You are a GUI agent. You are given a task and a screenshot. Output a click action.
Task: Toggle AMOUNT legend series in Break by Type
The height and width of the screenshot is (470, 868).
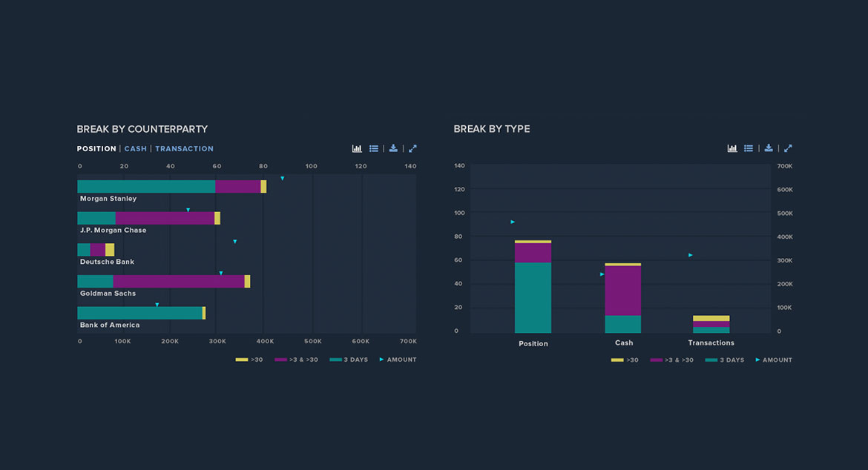click(772, 360)
